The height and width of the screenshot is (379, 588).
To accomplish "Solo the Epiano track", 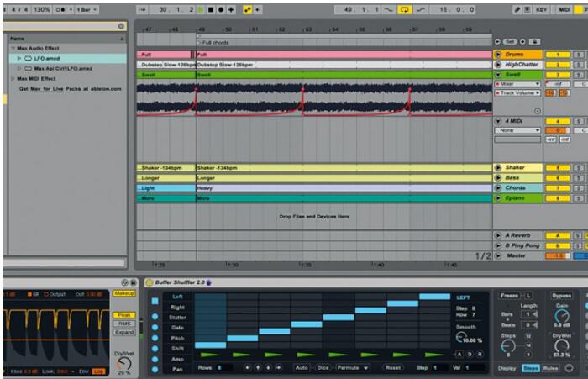I will (x=579, y=198).
